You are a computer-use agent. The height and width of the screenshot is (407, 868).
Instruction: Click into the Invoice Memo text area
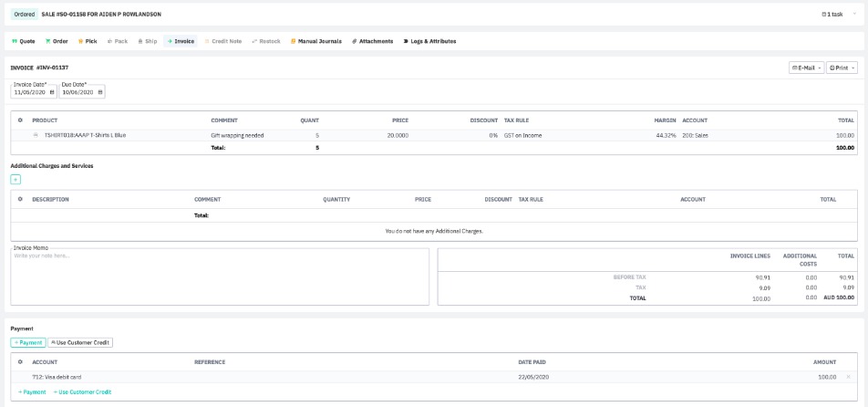click(x=219, y=278)
